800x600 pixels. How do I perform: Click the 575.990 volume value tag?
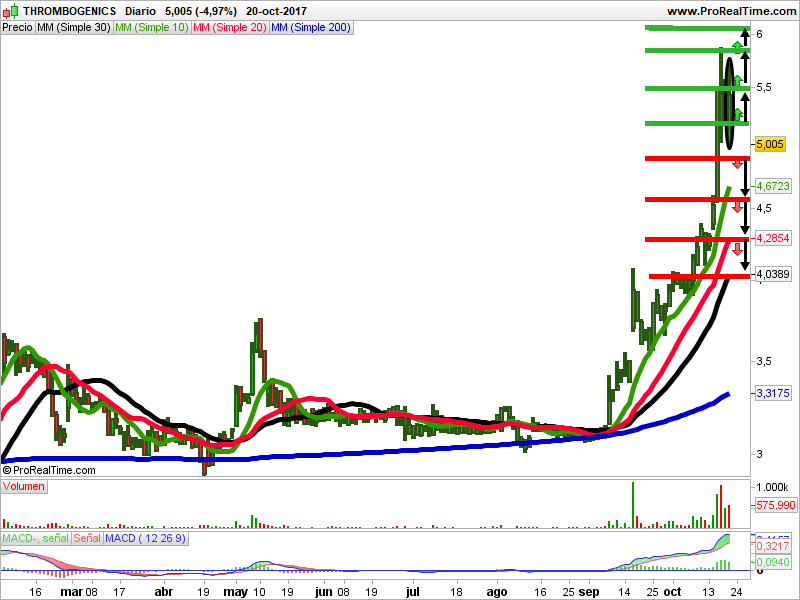point(776,505)
